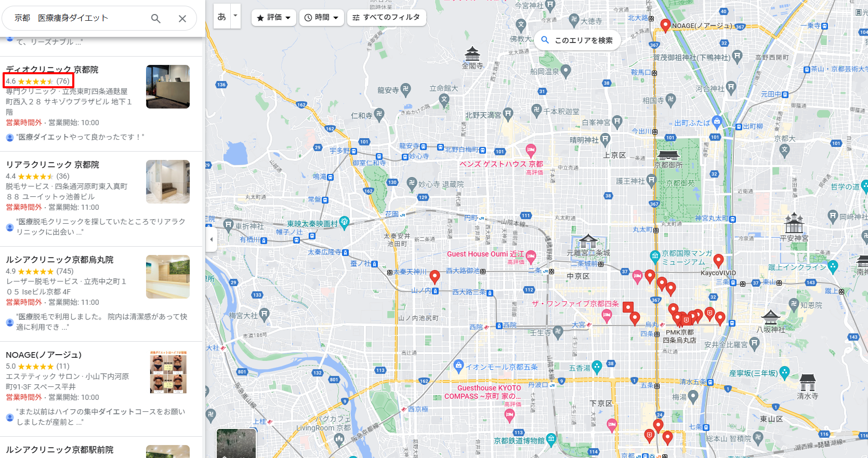
Task: Open ルシアクリニック京都駅前院 listing
Action: [x=60, y=450]
